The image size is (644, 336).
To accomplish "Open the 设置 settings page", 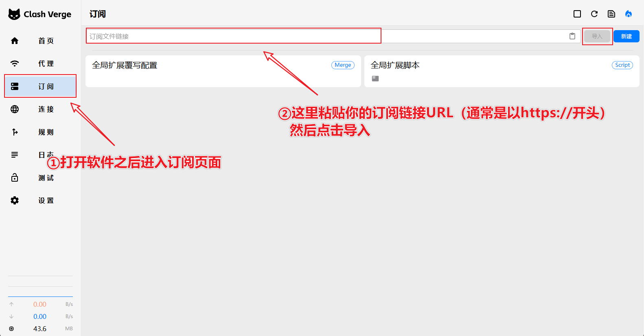I will click(40, 200).
